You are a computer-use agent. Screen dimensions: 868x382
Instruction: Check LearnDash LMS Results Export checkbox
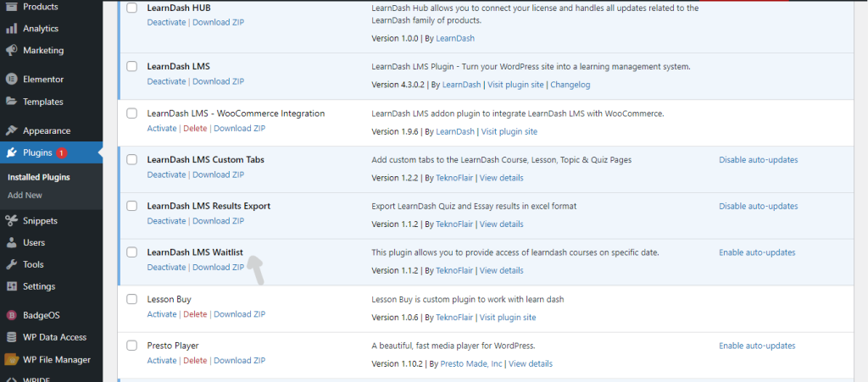tap(131, 206)
